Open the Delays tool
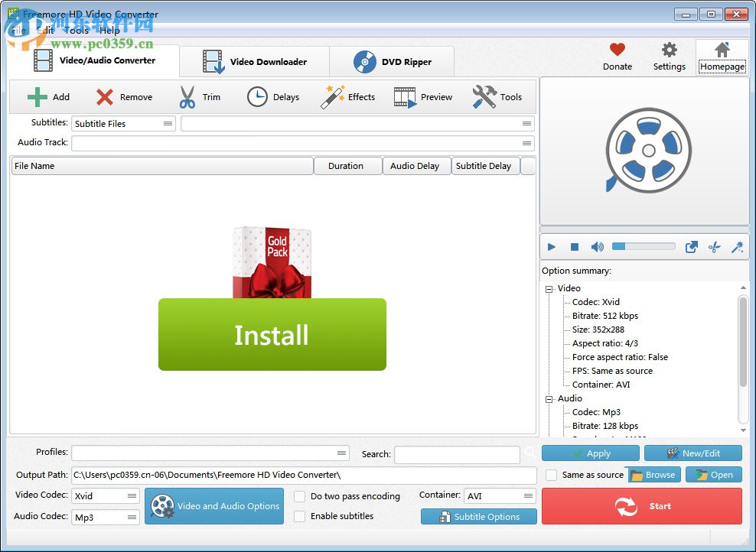 tap(273, 96)
